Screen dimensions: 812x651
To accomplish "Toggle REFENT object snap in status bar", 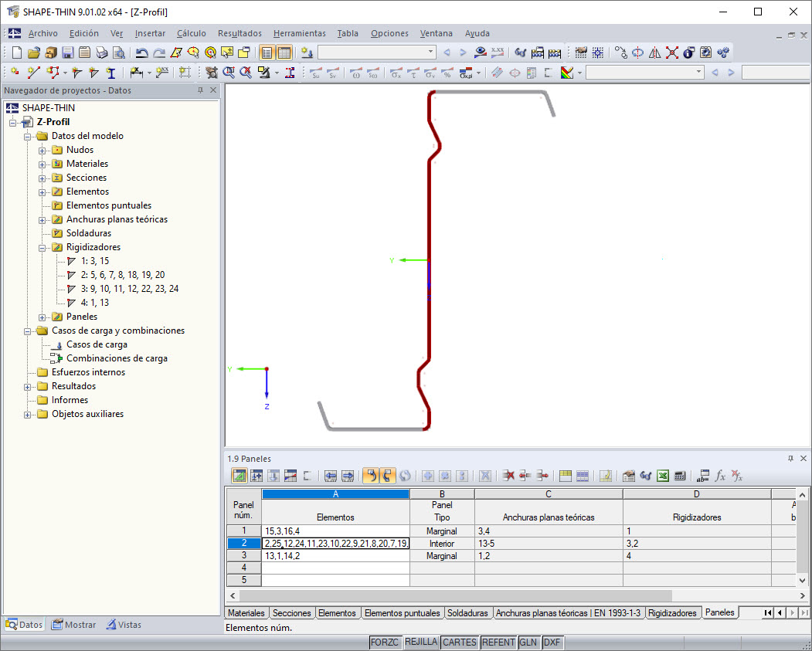I will point(498,643).
